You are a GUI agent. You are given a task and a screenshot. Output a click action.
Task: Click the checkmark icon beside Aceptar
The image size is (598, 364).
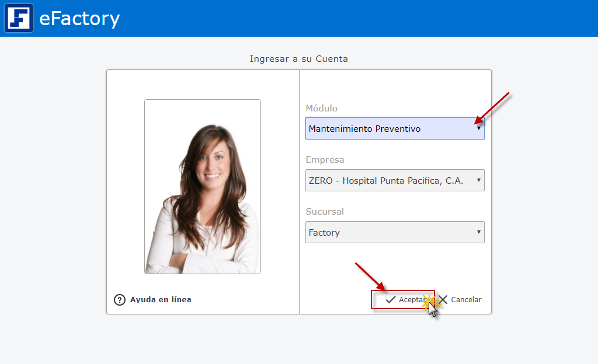tap(391, 300)
